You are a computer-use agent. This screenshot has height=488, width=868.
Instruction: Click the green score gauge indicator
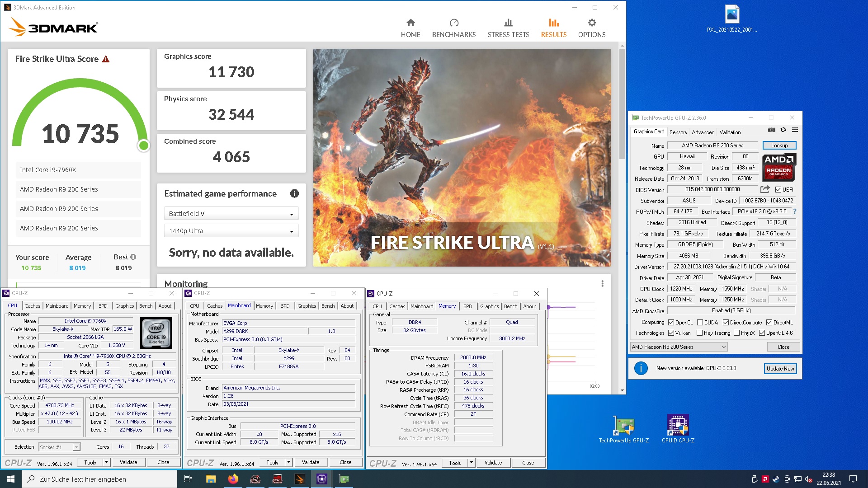(x=144, y=145)
